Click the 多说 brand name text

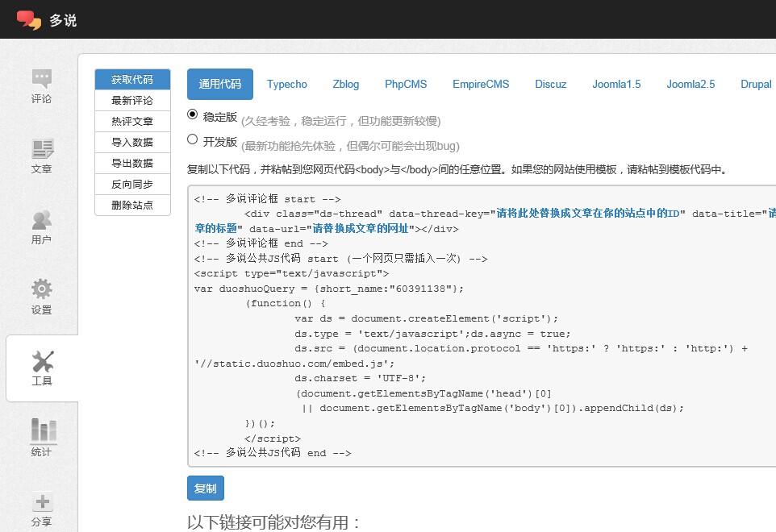coord(63,20)
